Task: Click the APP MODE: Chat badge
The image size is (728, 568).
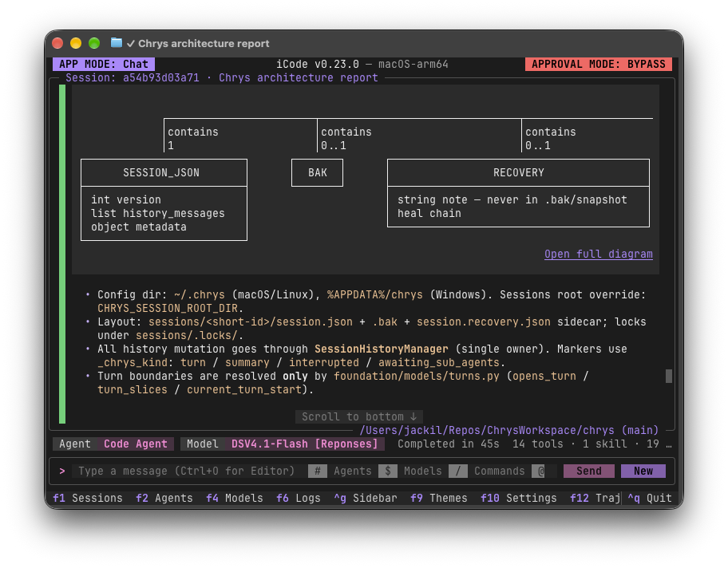Action: point(104,64)
